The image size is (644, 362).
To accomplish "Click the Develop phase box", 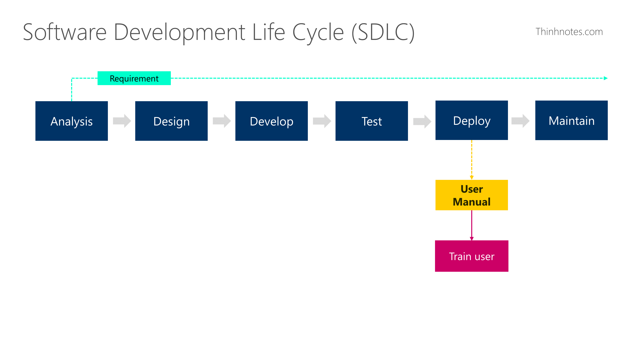I will pyautogui.click(x=271, y=121).
